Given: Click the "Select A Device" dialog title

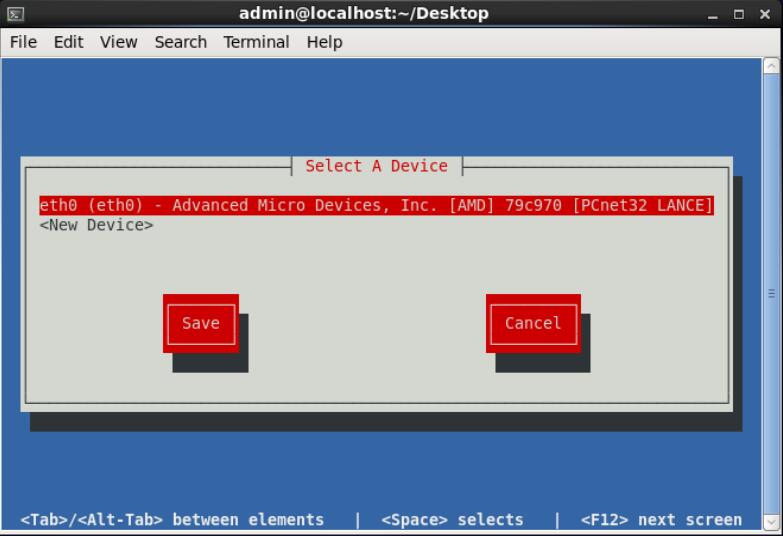Looking at the screenshot, I should click(x=377, y=166).
